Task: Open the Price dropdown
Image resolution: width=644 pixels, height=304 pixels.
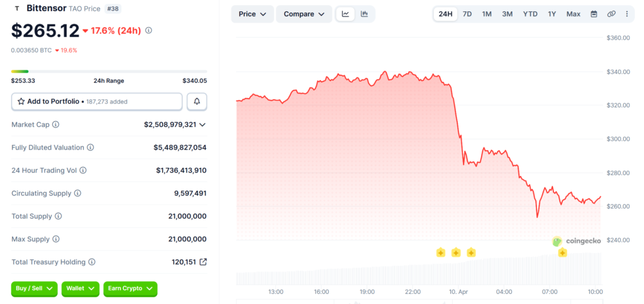Action: (x=252, y=14)
